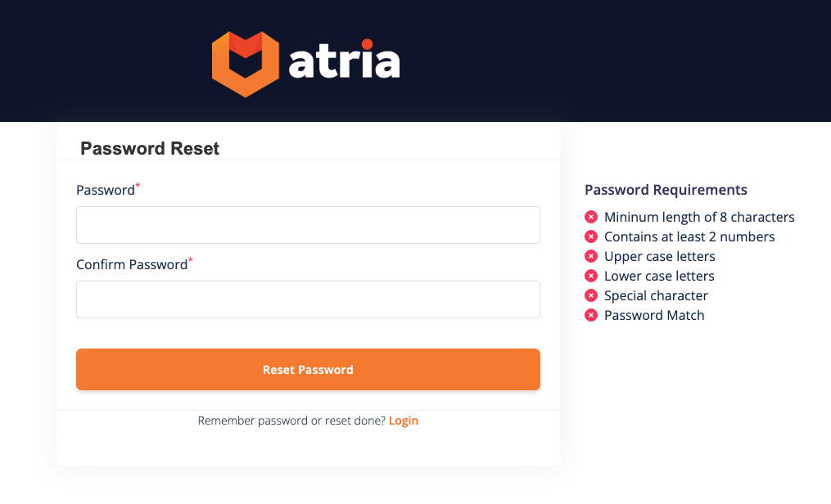Screen dimensions: 831x504
Task: Click the orange Reset Password button
Action: [308, 370]
